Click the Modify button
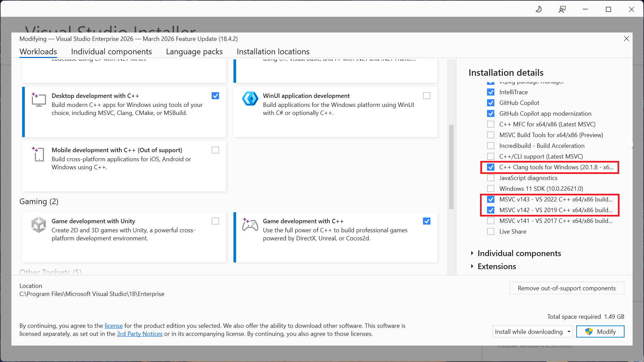Viewport: 644px width, 362px height. (x=600, y=331)
